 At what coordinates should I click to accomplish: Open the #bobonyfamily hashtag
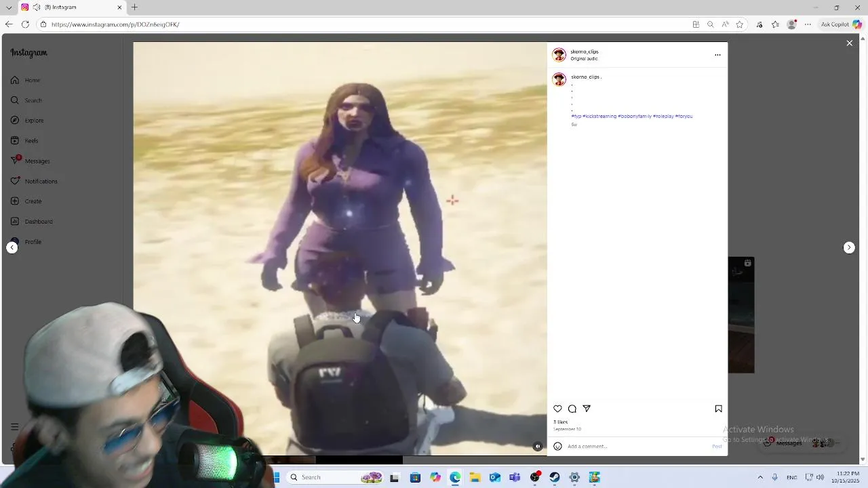[x=635, y=117]
